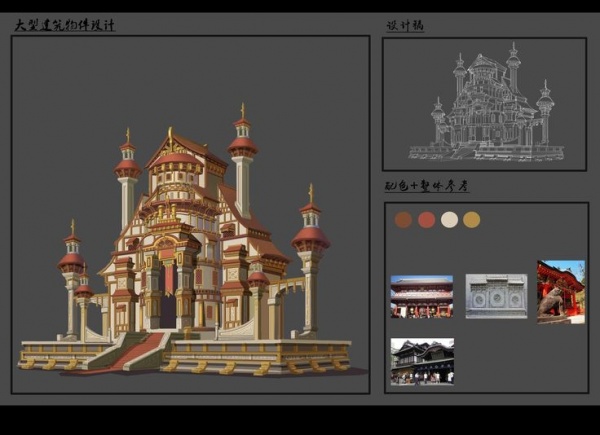Viewport: 600px width, 435px height.
Task: Click the 大型建筑物体设计 title text
Action: (x=64, y=25)
